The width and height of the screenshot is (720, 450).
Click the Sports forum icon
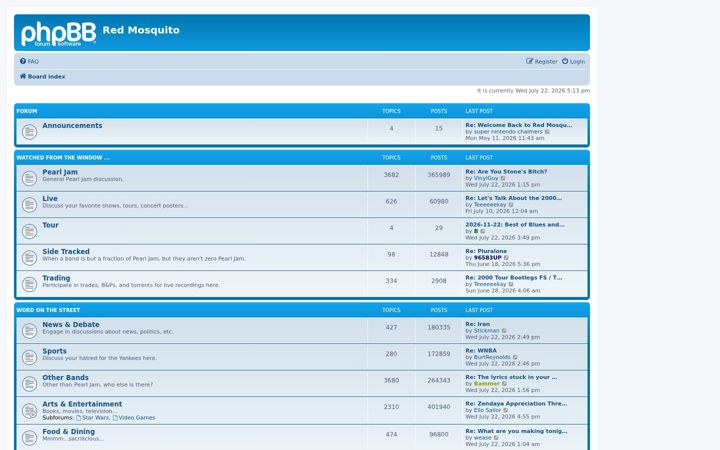point(29,357)
